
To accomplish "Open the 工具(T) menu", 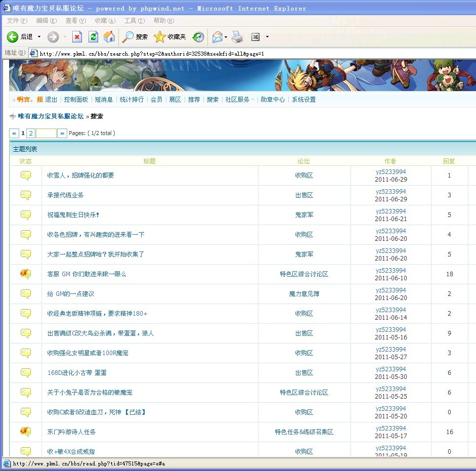I will pos(135,21).
